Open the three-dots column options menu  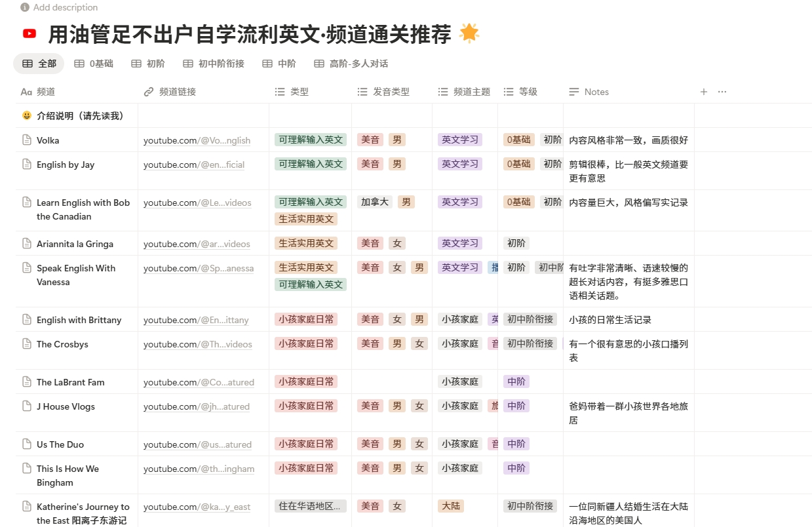pyautogui.click(x=722, y=92)
